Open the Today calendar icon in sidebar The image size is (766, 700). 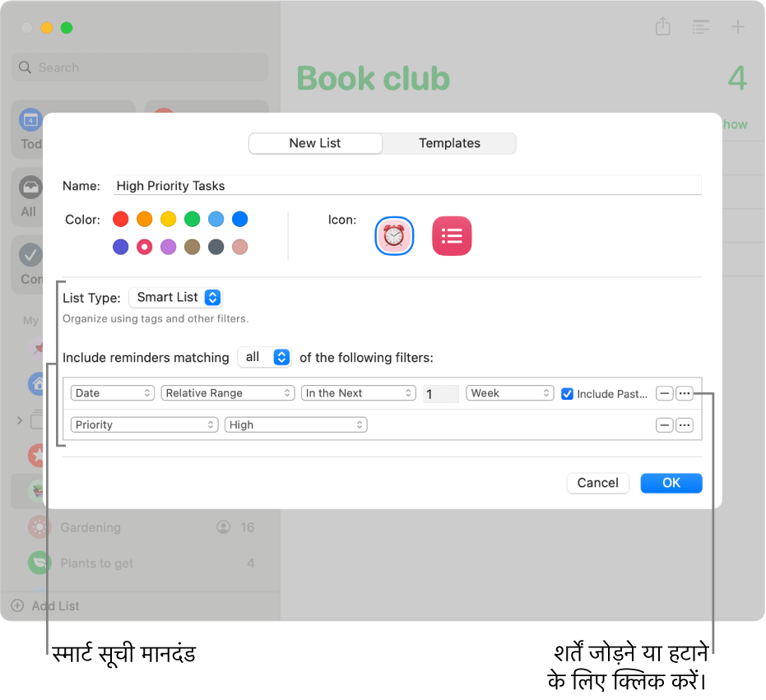pos(30,119)
